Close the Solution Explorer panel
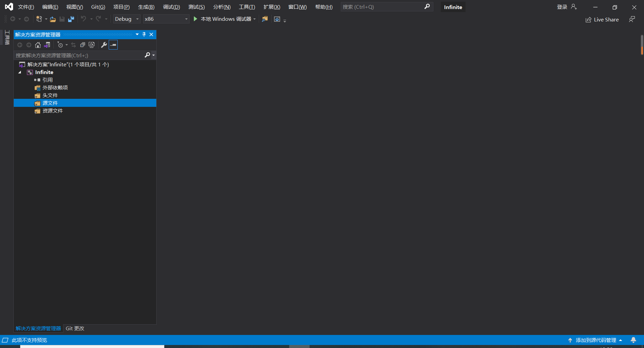 [151, 34]
